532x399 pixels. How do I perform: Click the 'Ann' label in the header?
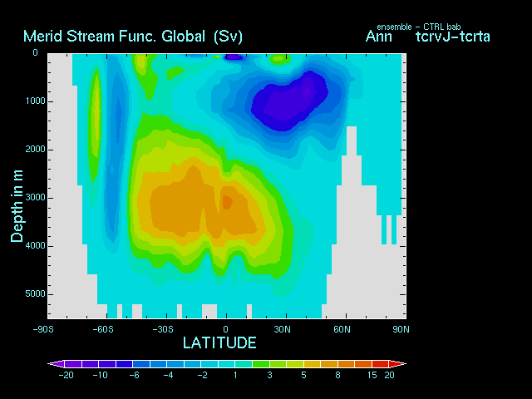pos(378,37)
